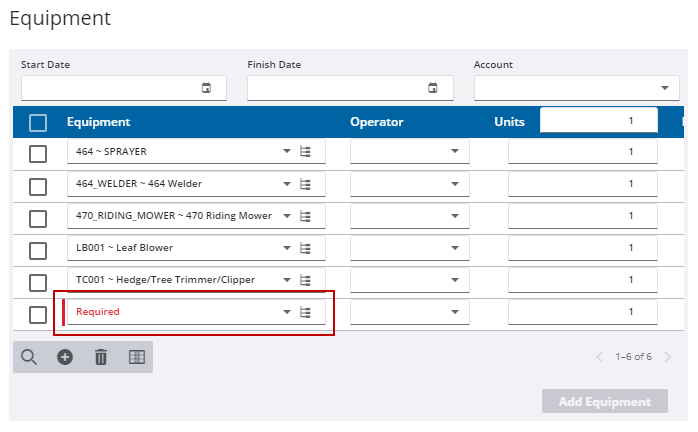Click hierarchy icon beside 464 ~ SPRAYER
This screenshot has height=432, width=698.
pos(306,152)
